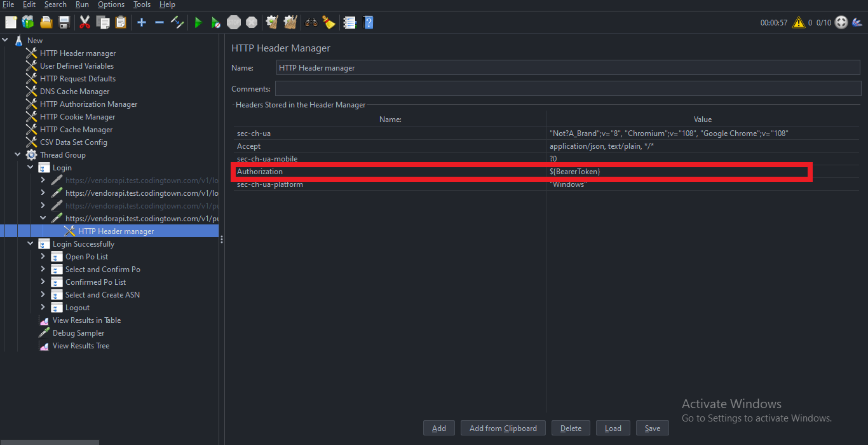
Task: Click the Copy toolbar icon
Action: pyautogui.click(x=102, y=22)
